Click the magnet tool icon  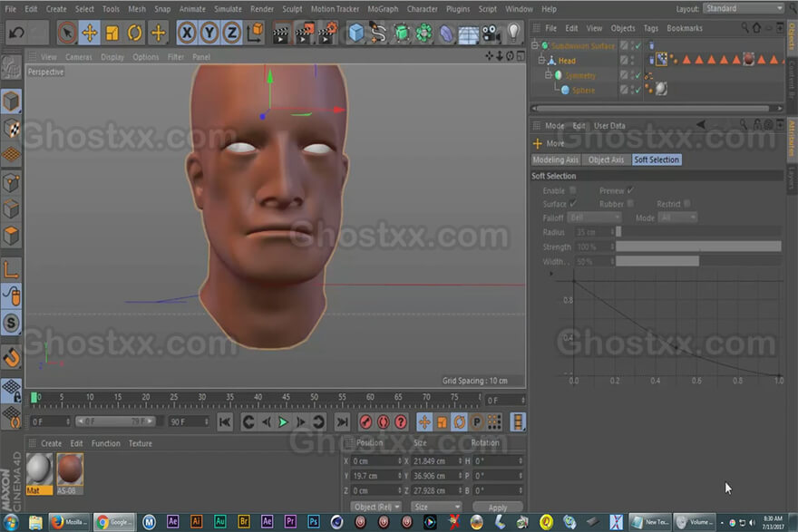11,357
